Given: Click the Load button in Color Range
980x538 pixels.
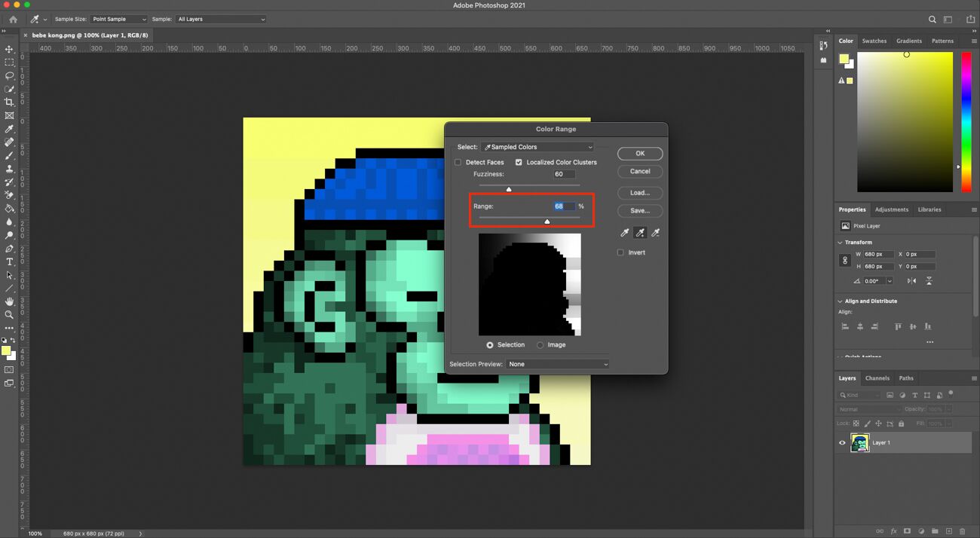Looking at the screenshot, I should click(639, 192).
